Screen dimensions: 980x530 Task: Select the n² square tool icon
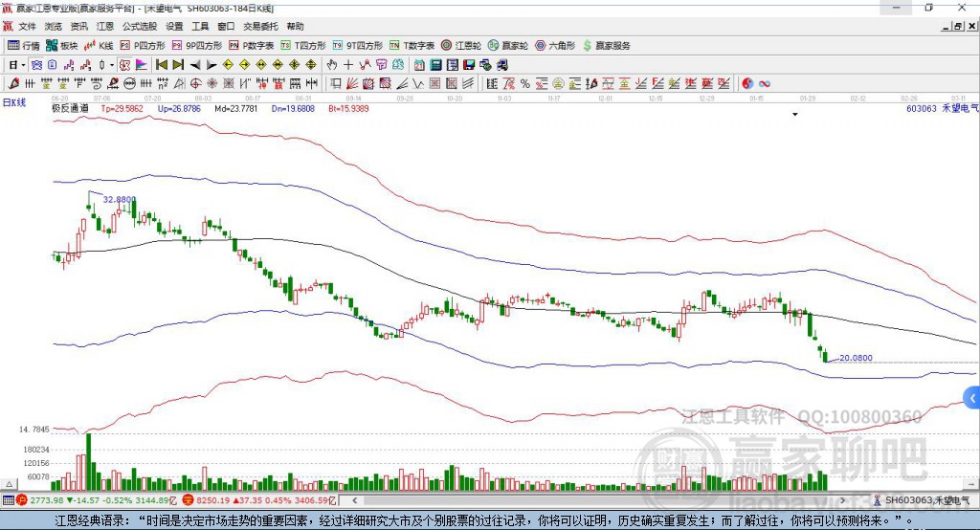[x=163, y=83]
